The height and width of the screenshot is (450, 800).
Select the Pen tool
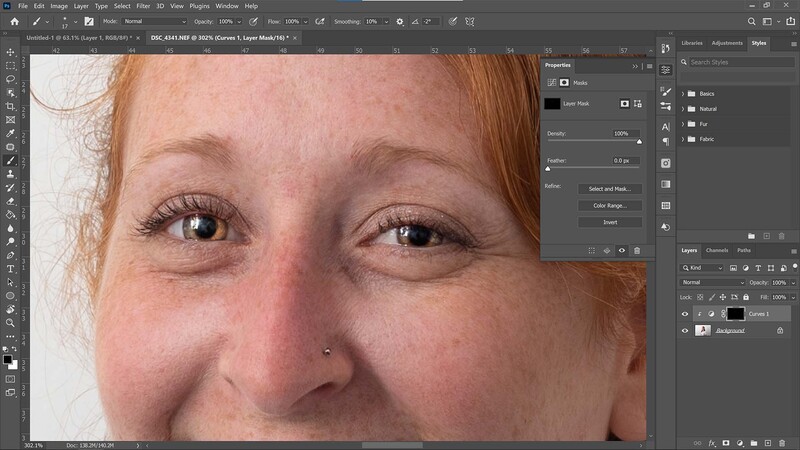tap(10, 255)
